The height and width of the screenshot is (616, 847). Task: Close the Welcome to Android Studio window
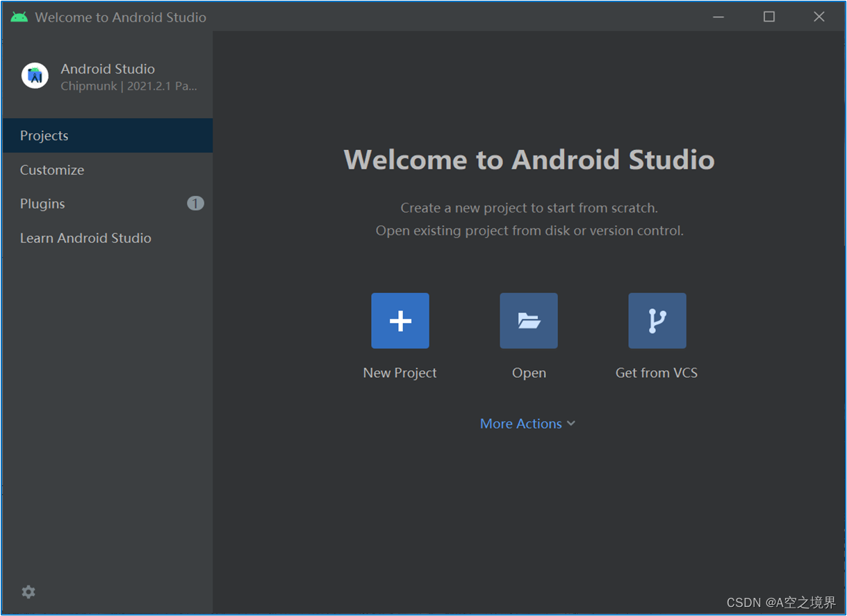819,17
